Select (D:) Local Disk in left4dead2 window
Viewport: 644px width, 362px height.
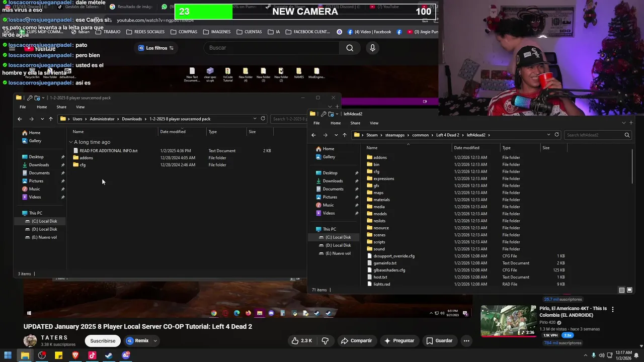point(335,245)
